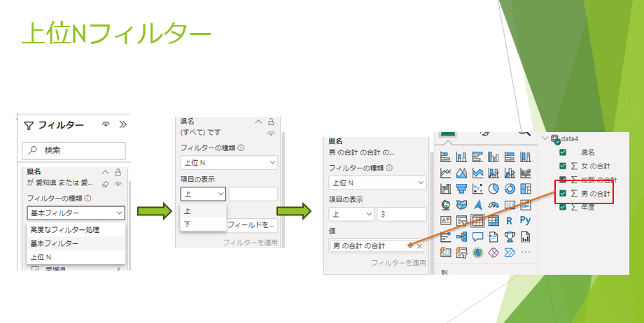Choose 上 option in the open direction list

point(203,211)
